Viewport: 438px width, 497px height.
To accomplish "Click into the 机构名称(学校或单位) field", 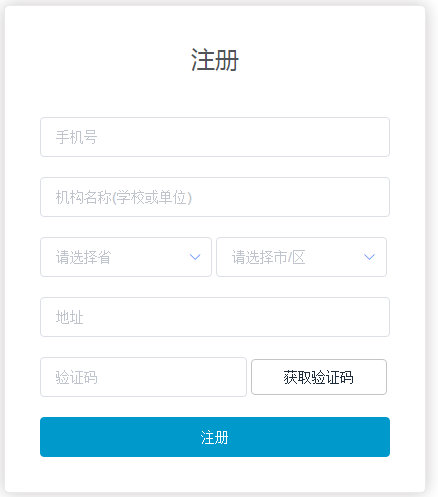I will point(215,197).
